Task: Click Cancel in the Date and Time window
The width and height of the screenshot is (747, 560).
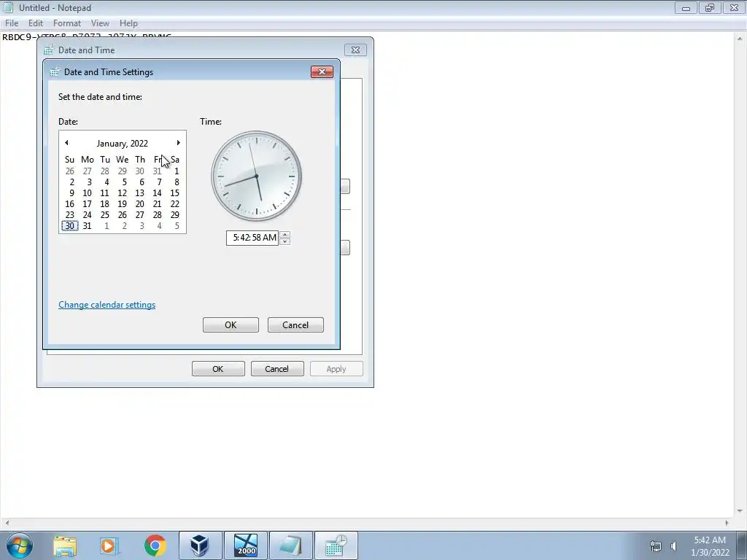Action: [277, 368]
